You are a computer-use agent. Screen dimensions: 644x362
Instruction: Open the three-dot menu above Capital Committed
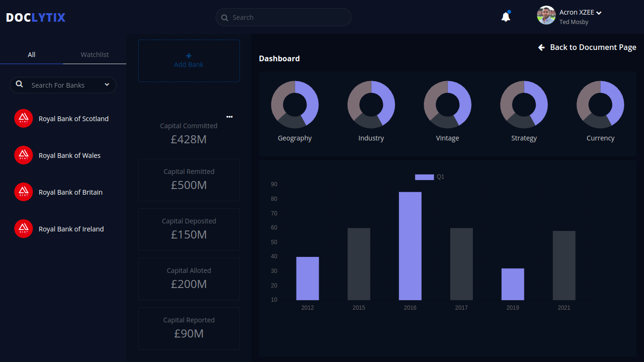point(230,116)
